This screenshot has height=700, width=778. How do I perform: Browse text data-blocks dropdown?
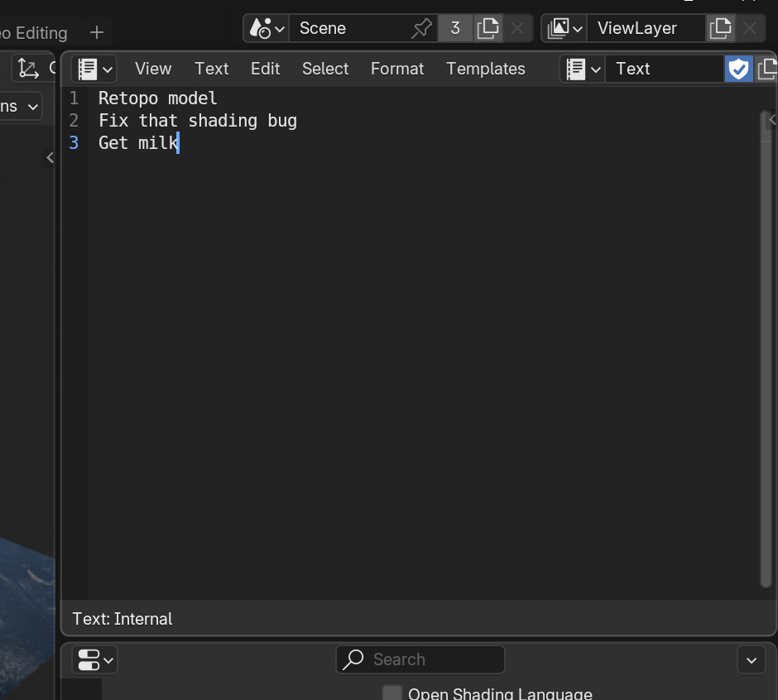[583, 69]
